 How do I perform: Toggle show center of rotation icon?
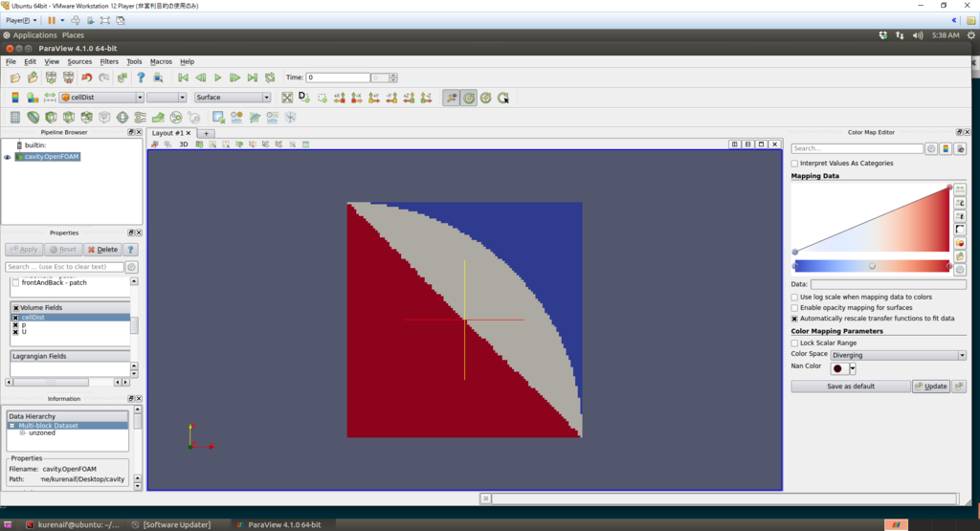469,98
